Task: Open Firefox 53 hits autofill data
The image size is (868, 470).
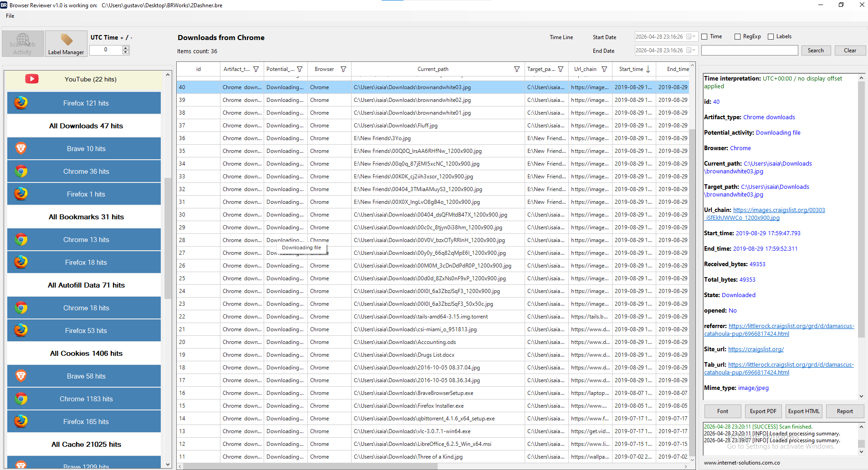Action: coord(84,331)
